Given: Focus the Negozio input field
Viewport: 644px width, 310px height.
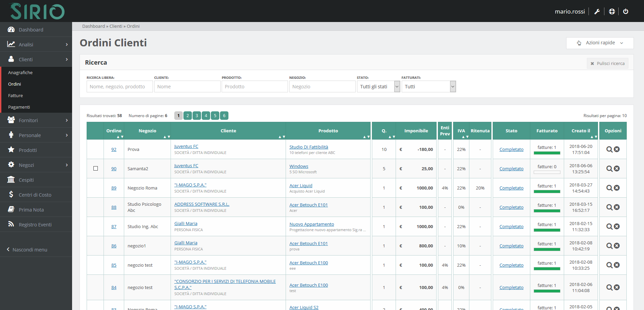Looking at the screenshot, I should (x=322, y=87).
